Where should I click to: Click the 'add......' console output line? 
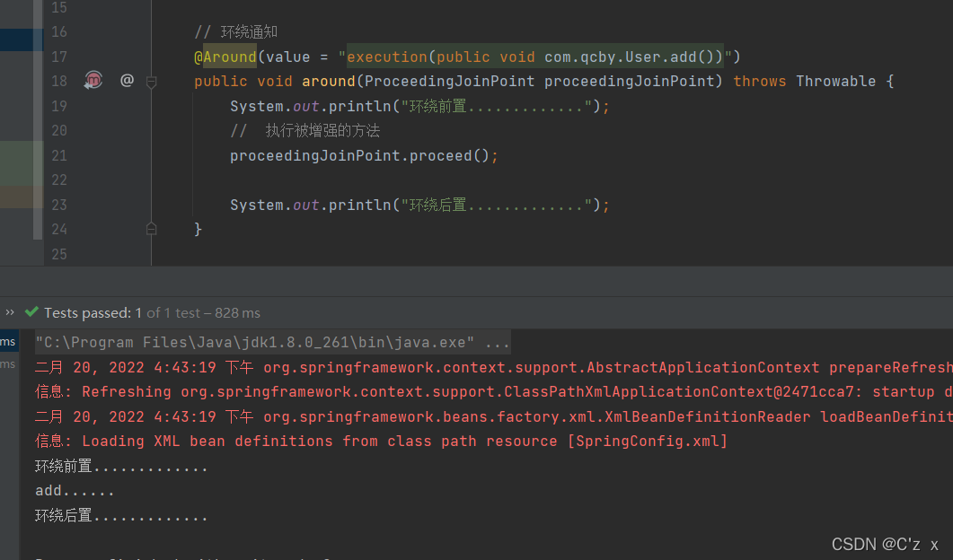[x=75, y=491]
